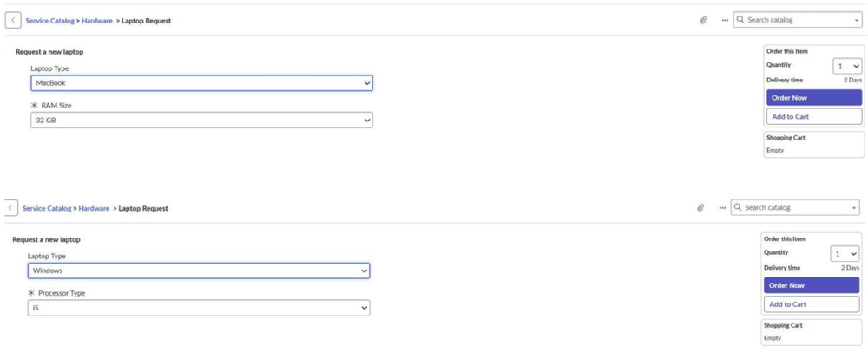Click the lower Hardware breadcrumb link
Viewport: 868px width, 352px height.
pos(94,208)
